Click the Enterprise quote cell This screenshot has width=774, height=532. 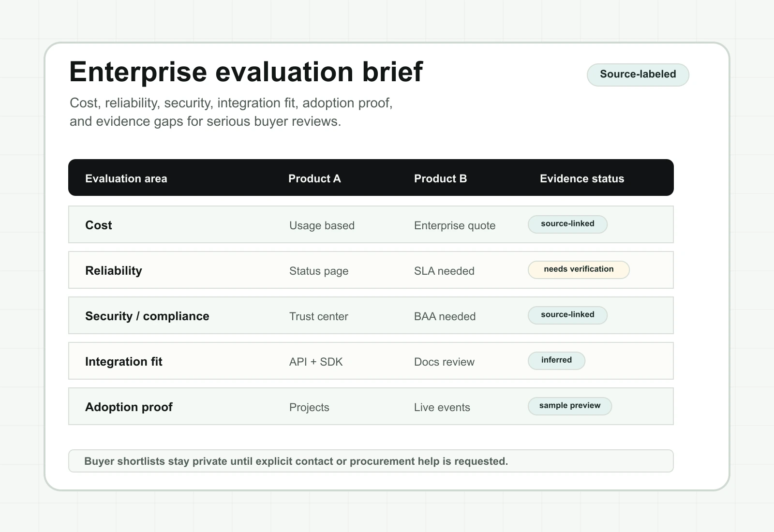click(x=455, y=225)
